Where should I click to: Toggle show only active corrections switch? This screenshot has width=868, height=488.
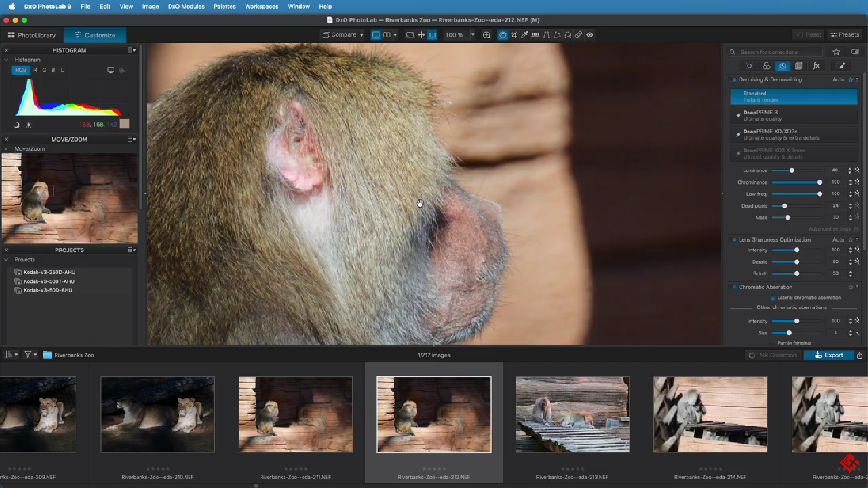click(855, 52)
